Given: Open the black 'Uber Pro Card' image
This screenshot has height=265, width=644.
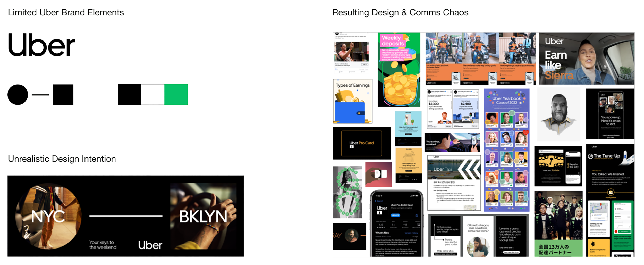Looking at the screenshot, I should (x=362, y=143).
